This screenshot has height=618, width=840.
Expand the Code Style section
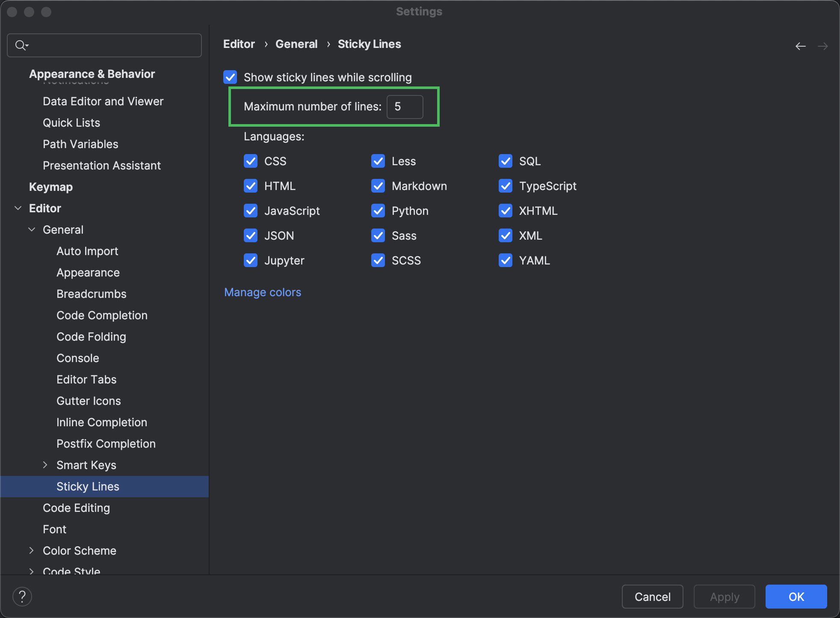pyautogui.click(x=31, y=571)
